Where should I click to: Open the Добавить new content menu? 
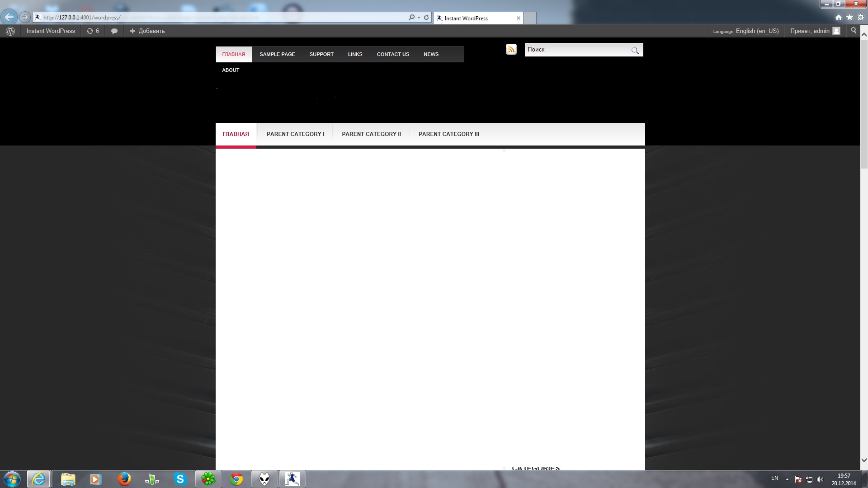147,31
